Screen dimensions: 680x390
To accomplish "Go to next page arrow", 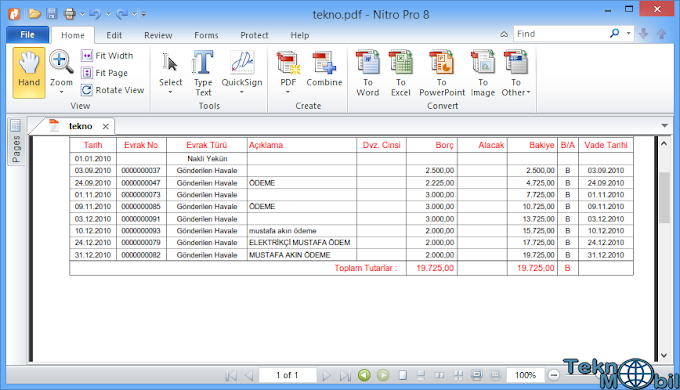I will click(x=327, y=375).
